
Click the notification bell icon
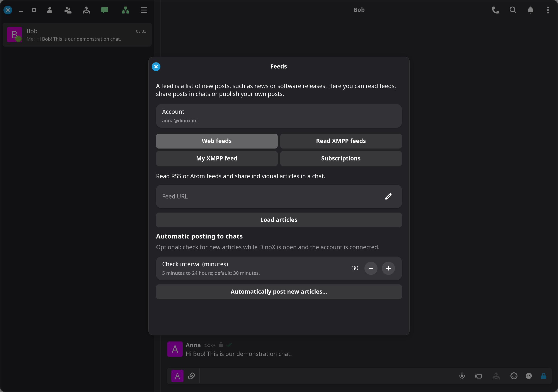coord(531,10)
